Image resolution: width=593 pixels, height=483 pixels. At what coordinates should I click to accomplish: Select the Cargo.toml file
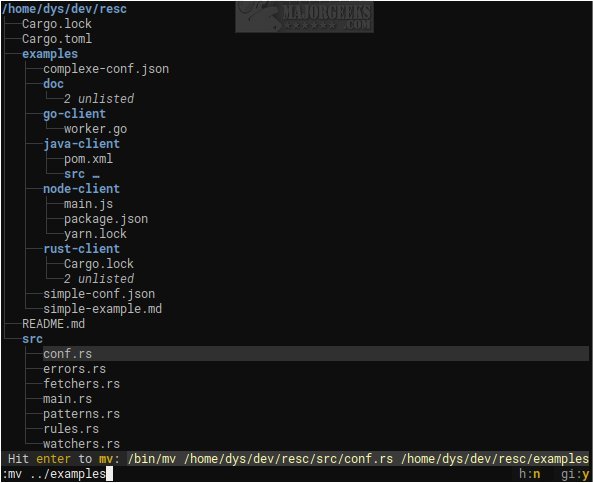click(57, 39)
